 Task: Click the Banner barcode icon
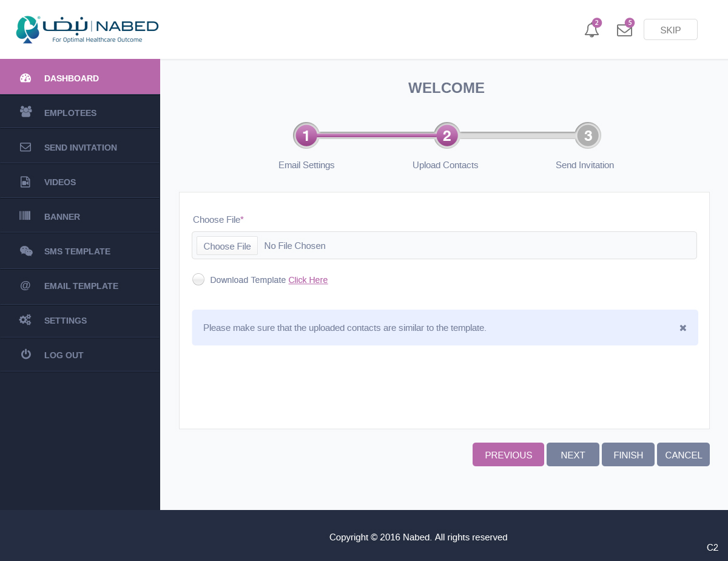25,216
